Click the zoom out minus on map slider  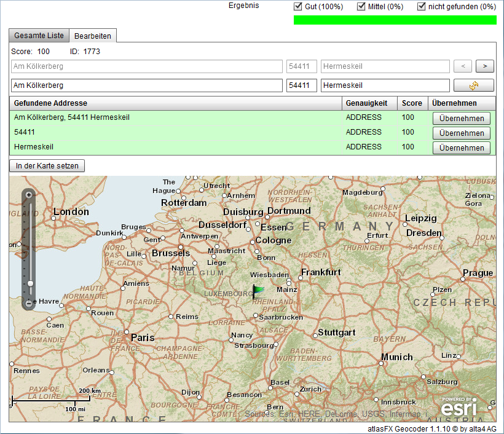(29, 303)
